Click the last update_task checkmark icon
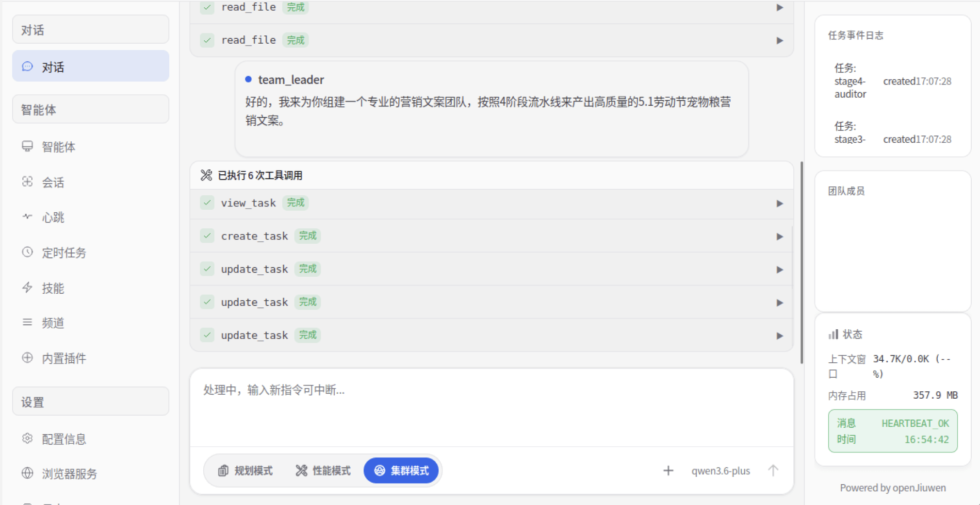The width and height of the screenshot is (980, 505). coord(207,335)
